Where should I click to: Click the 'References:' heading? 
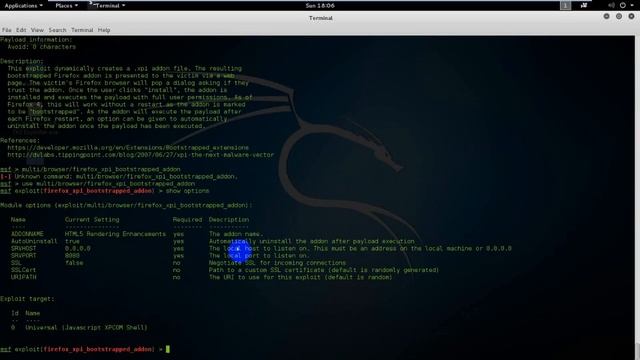pos(20,140)
